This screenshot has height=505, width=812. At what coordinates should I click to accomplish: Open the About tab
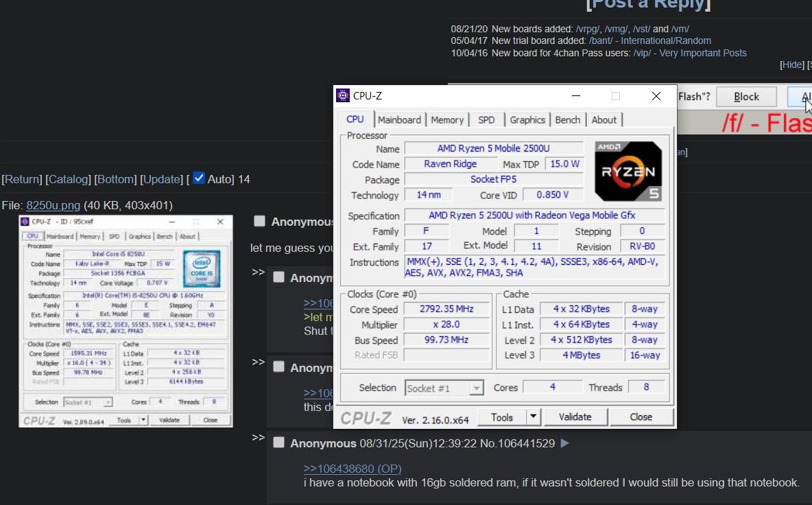[604, 120]
